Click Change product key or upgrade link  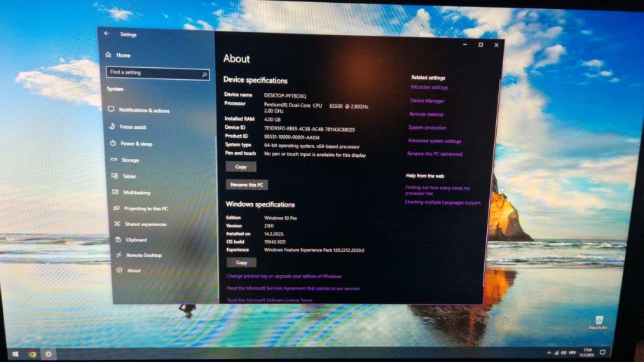(284, 276)
